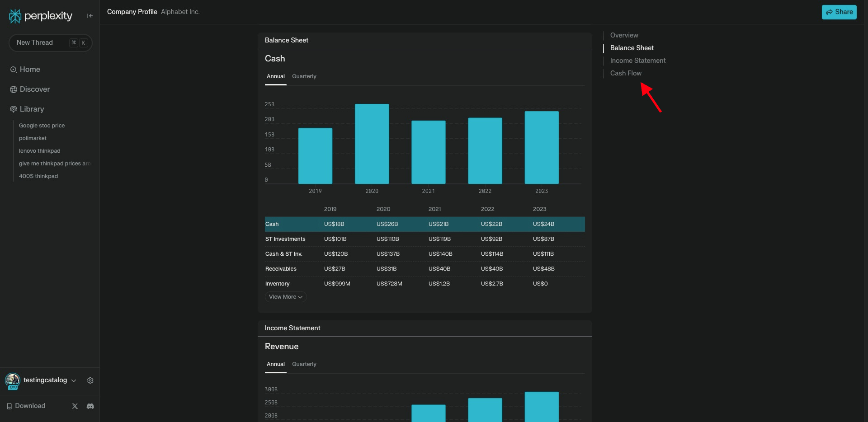Expand the testingcatalog account menu chevron
Viewport: 868px width, 422px height.
(x=74, y=381)
